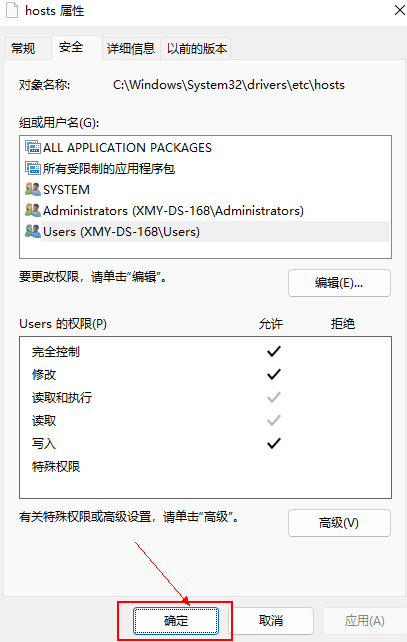Close the hosts 属性 dialog
407x642 pixels.
(399, 10)
